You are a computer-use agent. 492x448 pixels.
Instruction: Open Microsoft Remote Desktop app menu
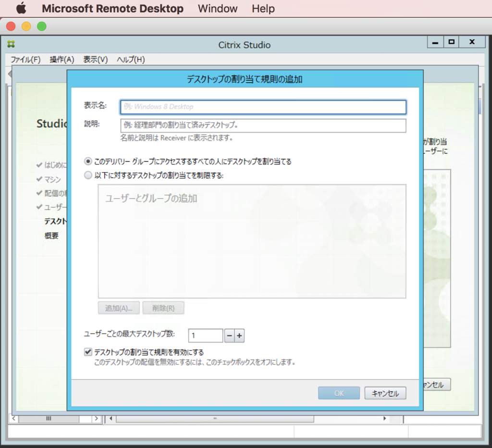(112, 9)
